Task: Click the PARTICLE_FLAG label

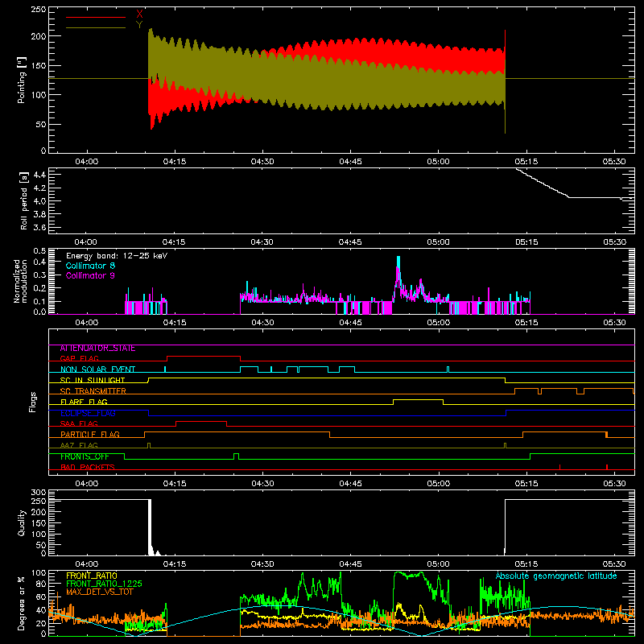Action: coord(90,435)
